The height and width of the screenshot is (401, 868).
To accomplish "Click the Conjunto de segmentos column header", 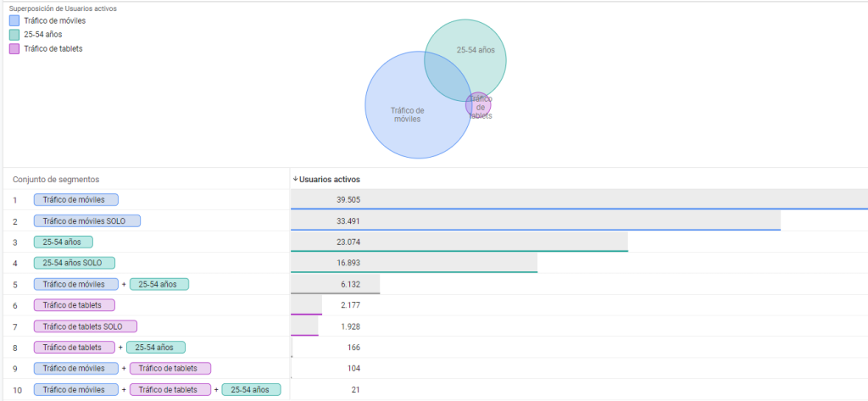I will click(x=55, y=179).
